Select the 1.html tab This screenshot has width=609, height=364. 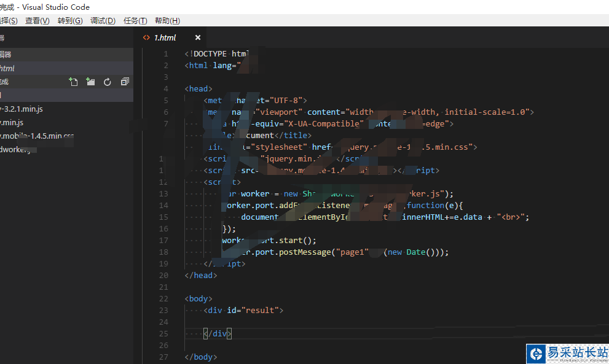173,37
